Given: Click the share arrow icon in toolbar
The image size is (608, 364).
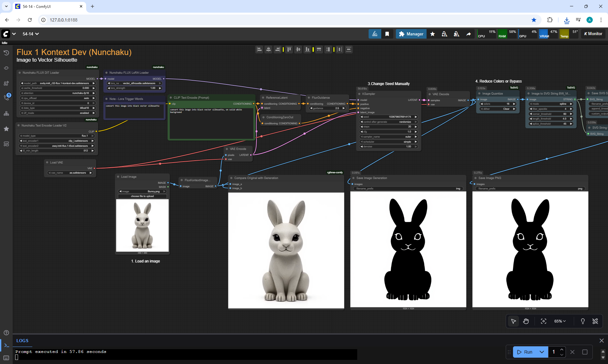Looking at the screenshot, I should pos(468,34).
